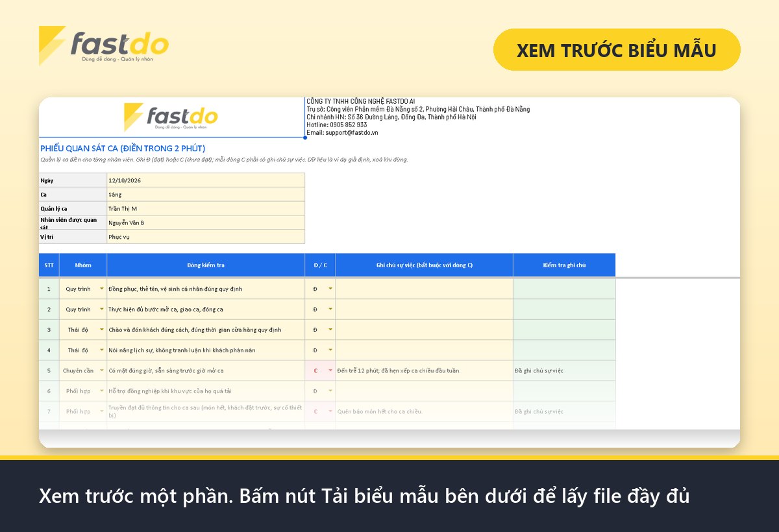Screen dimensions: 779x532
Task: Expand the Đ/C dropdown for row 1
Action: click(x=330, y=289)
